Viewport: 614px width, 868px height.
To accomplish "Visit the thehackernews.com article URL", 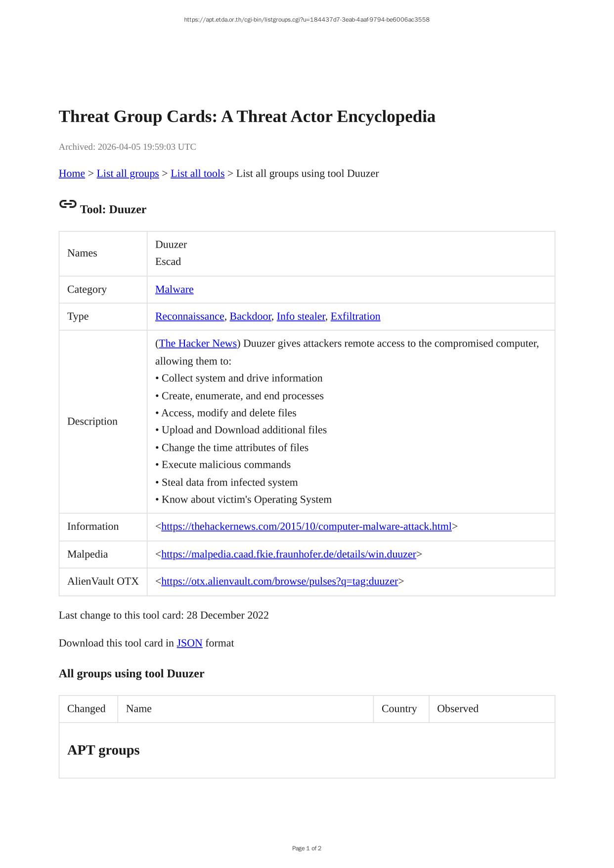I will pyautogui.click(x=306, y=526).
